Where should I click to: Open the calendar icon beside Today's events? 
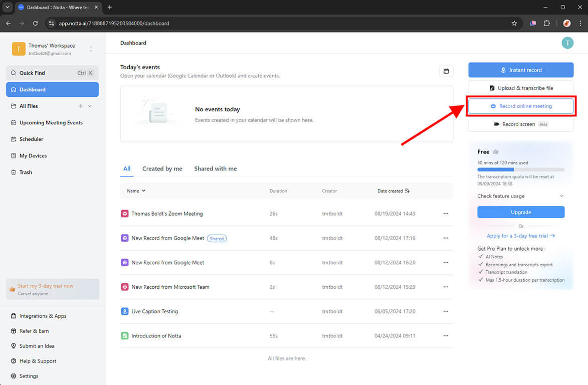[446, 71]
